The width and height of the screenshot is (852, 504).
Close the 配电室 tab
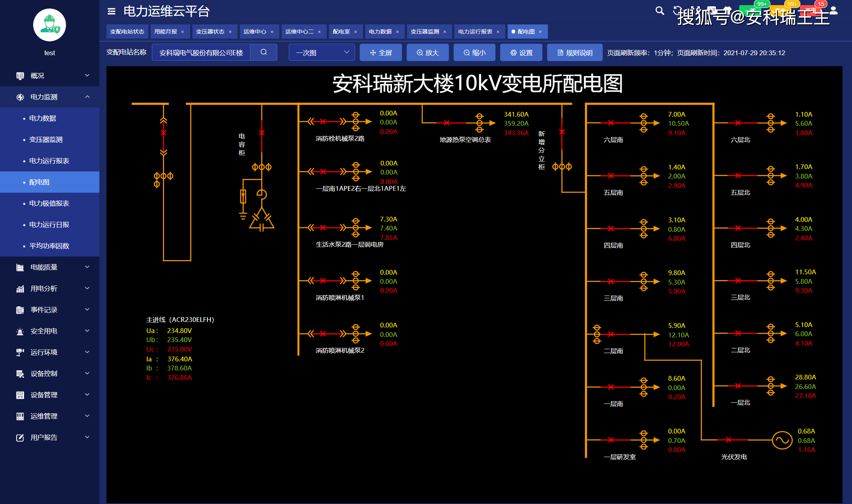pyautogui.click(x=355, y=32)
